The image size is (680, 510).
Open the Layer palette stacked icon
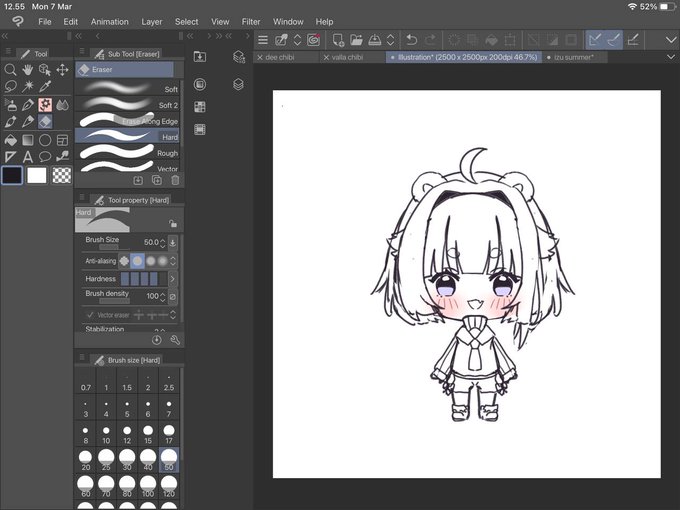point(238,84)
